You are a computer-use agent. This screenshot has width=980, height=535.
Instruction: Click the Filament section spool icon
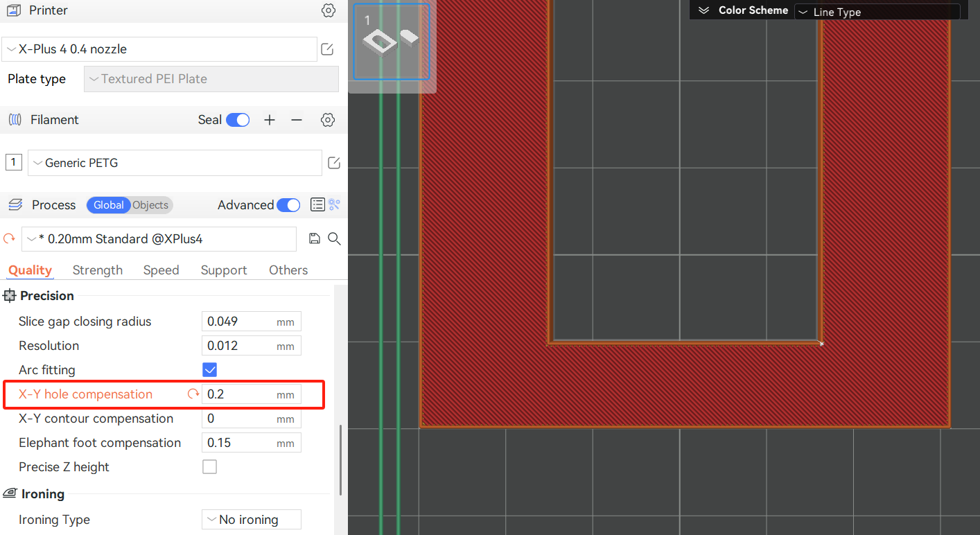click(15, 120)
